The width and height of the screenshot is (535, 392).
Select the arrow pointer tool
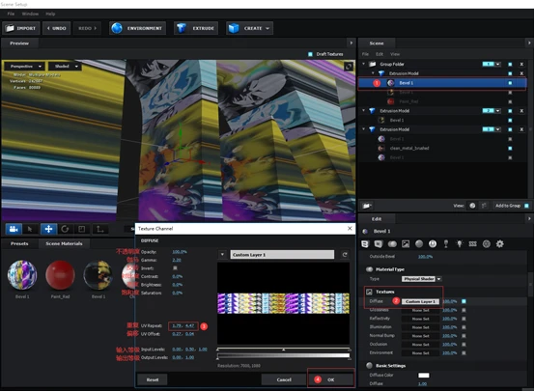[x=30, y=229]
